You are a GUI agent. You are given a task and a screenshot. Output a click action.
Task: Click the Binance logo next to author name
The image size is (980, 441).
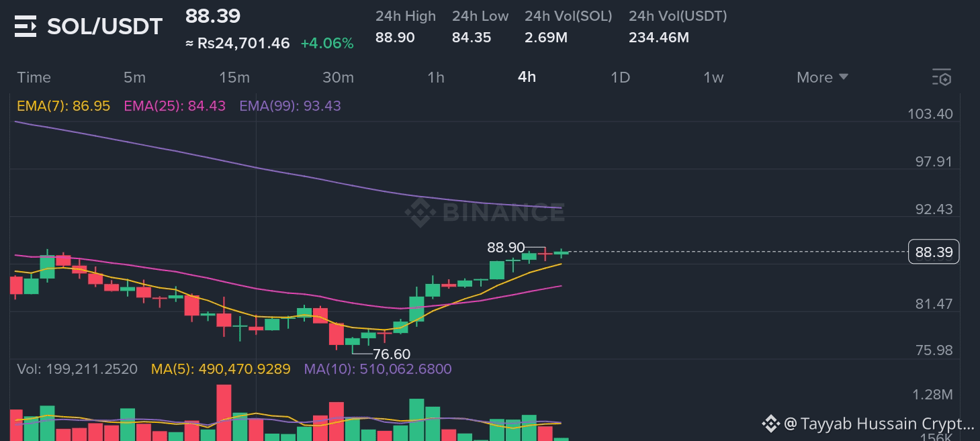(770, 424)
